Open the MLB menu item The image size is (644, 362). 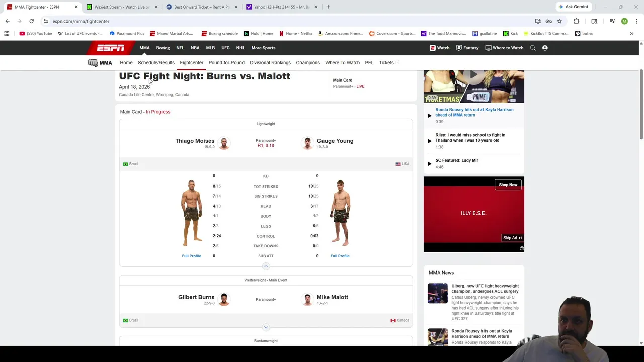(x=210, y=48)
